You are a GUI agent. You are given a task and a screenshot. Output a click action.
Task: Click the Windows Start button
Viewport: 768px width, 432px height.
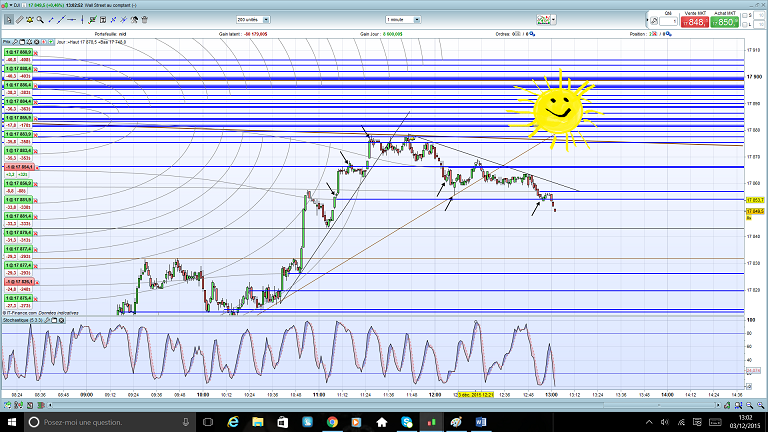click(12, 423)
